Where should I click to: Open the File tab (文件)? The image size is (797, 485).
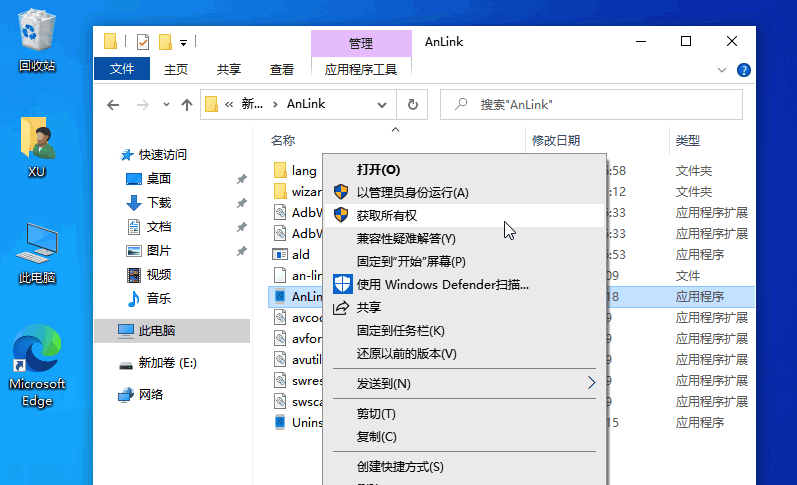click(122, 69)
